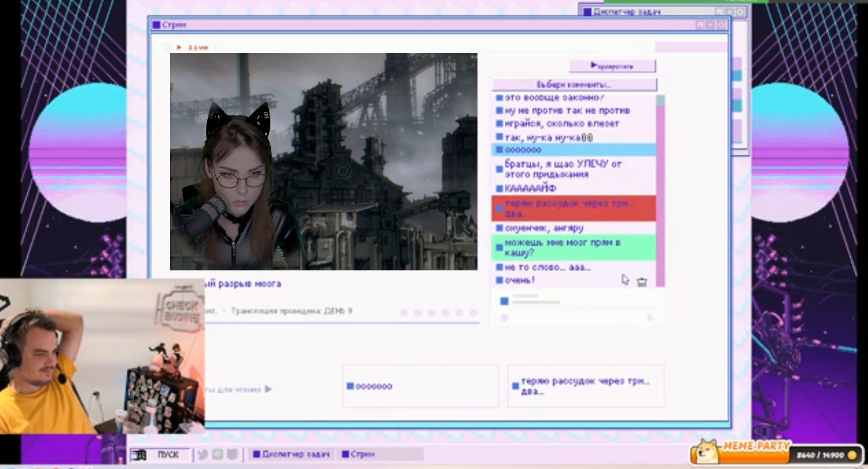868x469 pixels.
Task: Select the red 'теряю рассудок' comment in list
Action: point(574,208)
